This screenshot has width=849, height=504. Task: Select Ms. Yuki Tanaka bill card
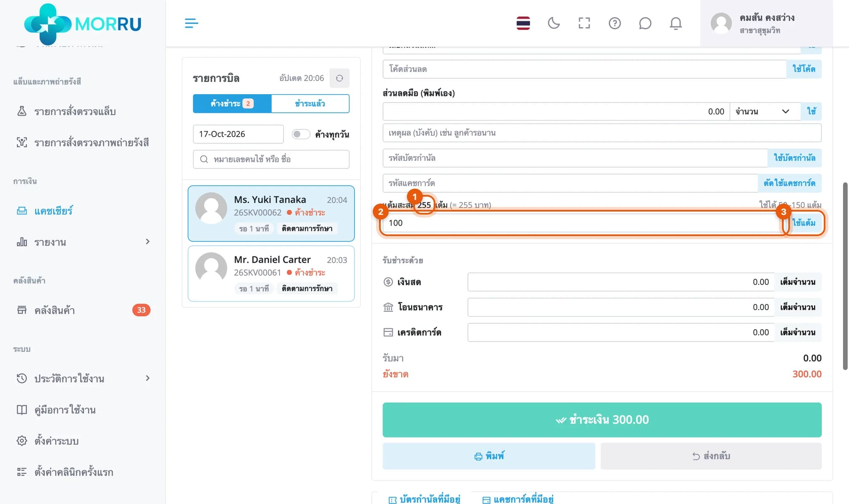(271, 213)
